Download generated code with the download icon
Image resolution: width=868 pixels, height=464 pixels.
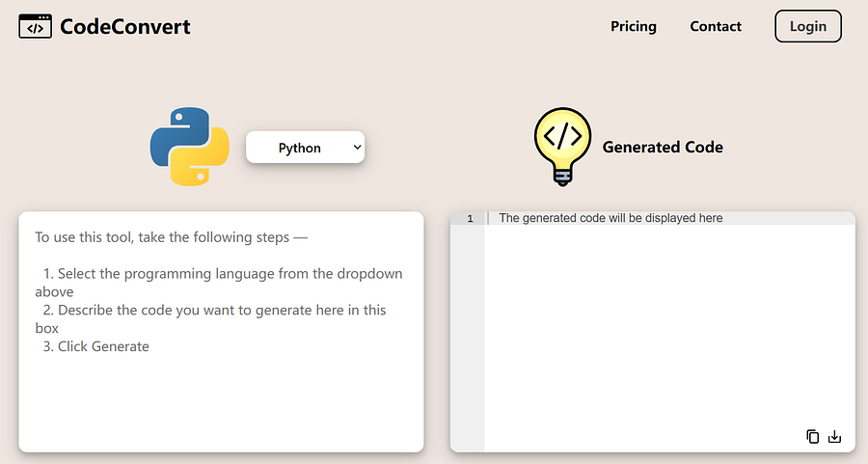click(834, 436)
